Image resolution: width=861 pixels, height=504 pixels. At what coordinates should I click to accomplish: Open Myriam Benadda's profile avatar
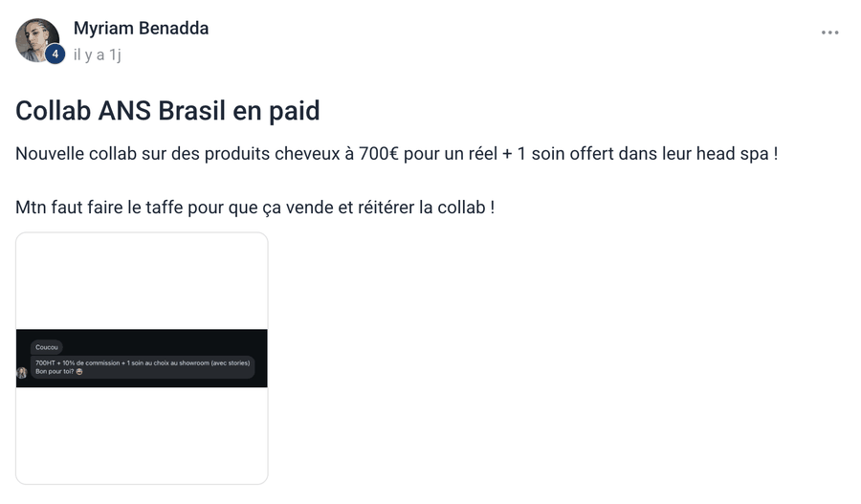37,40
